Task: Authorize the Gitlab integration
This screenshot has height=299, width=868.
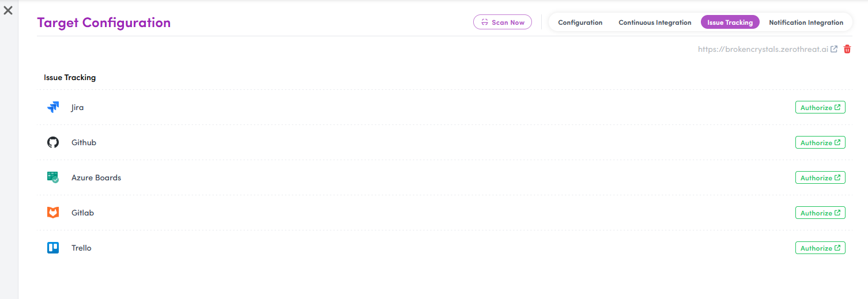Action: pos(820,213)
